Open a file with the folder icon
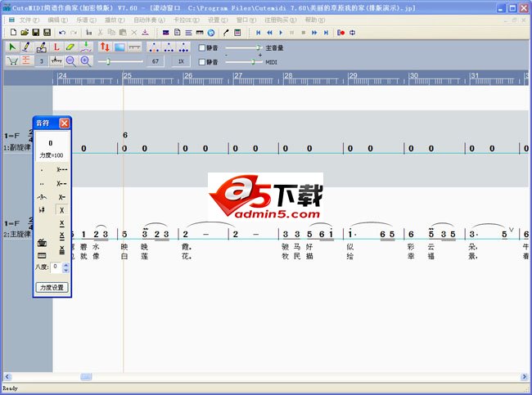This screenshot has width=532, height=395. pyautogui.click(x=25, y=33)
